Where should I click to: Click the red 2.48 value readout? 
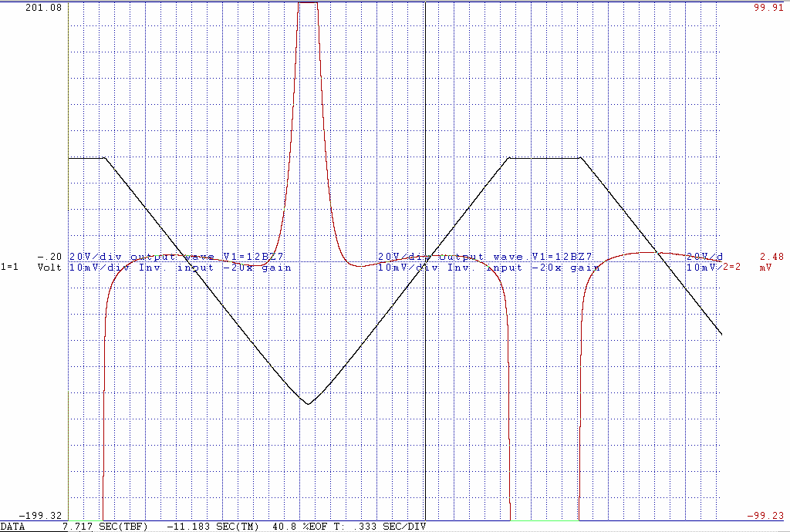771,257
